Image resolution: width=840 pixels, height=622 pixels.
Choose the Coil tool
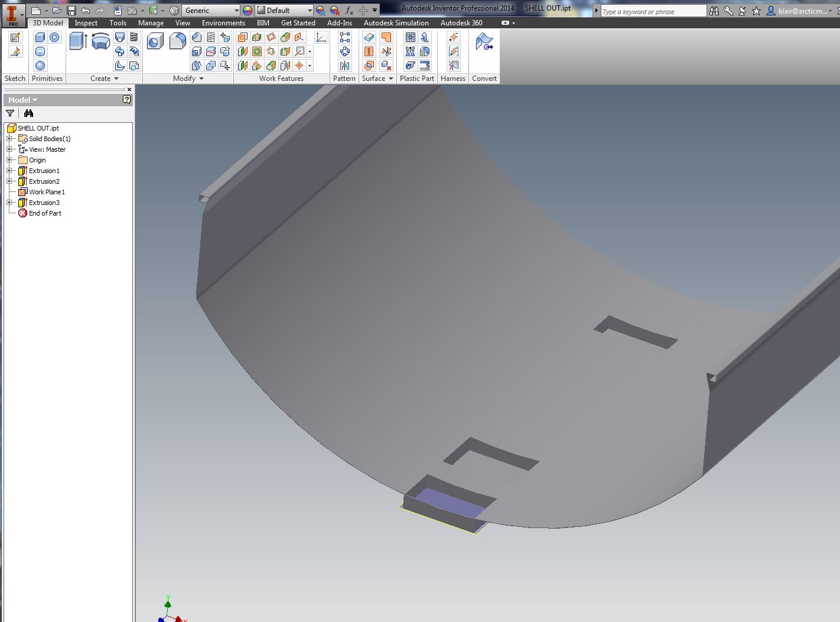point(134,37)
